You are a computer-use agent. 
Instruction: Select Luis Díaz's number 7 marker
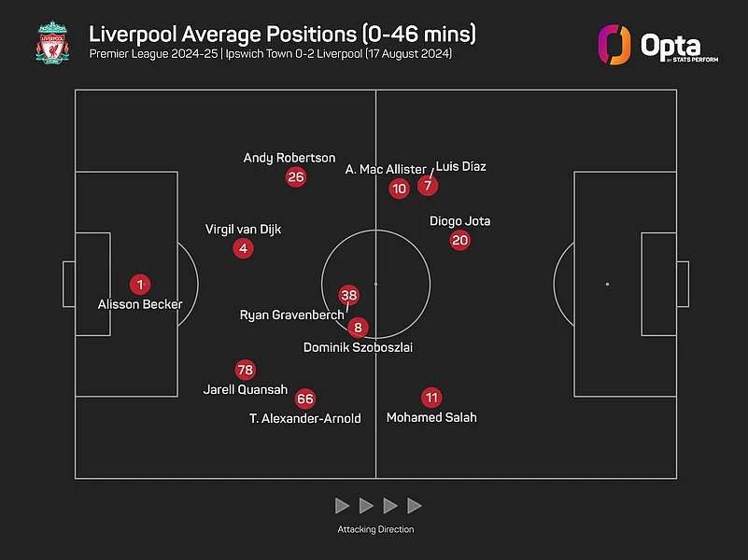(x=428, y=186)
